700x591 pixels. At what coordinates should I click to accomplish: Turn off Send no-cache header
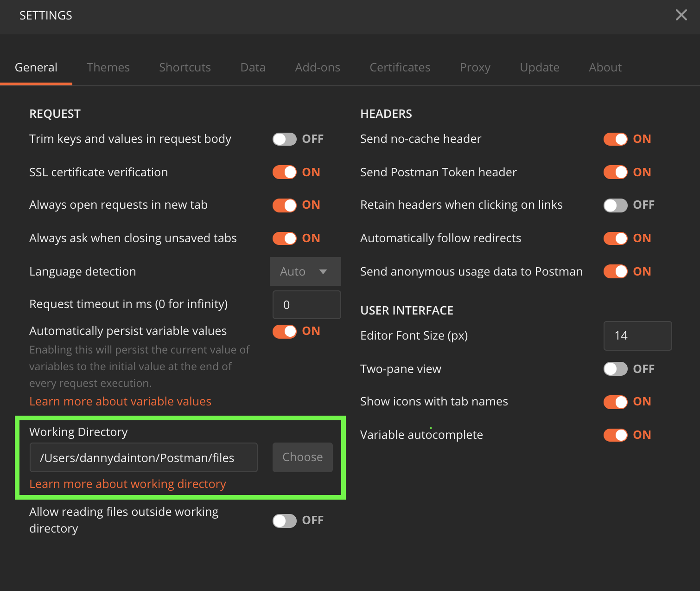(x=616, y=139)
